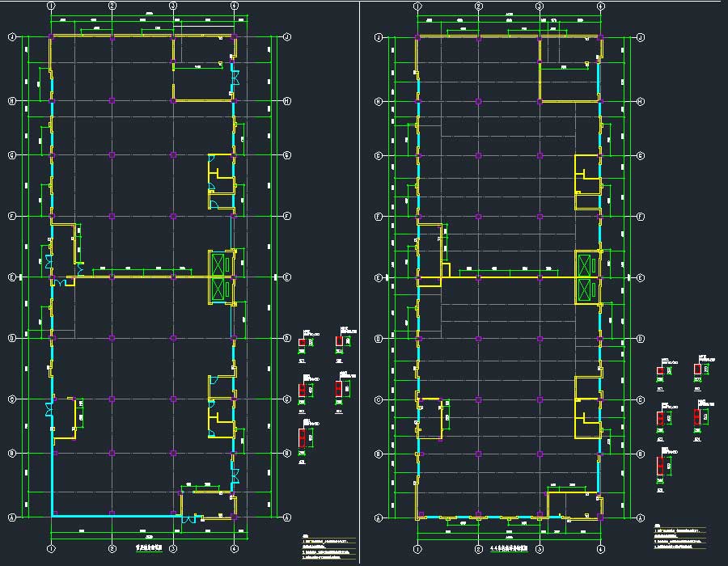
Task: Select top-left red column detail beside left plan
Action: [x=303, y=343]
